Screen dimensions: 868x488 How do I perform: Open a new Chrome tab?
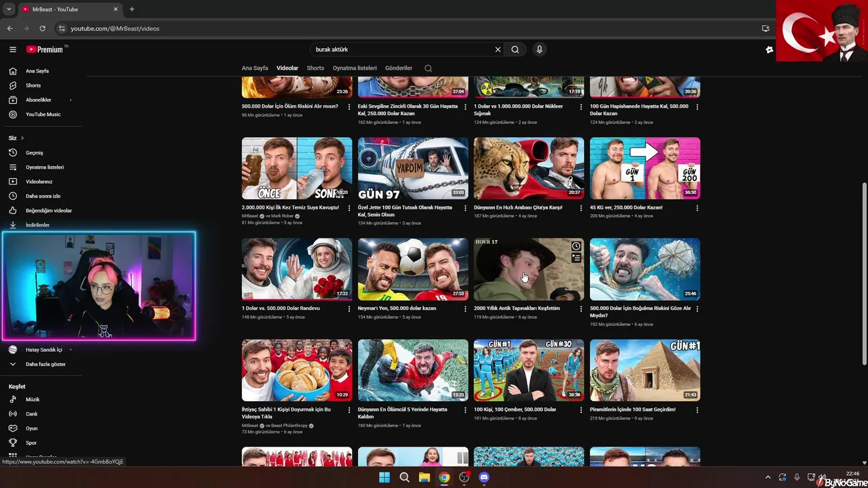[132, 9]
